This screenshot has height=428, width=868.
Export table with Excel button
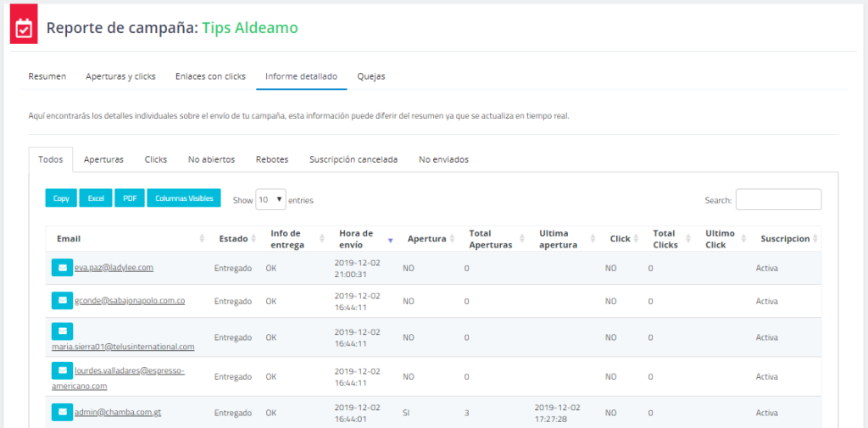95,198
